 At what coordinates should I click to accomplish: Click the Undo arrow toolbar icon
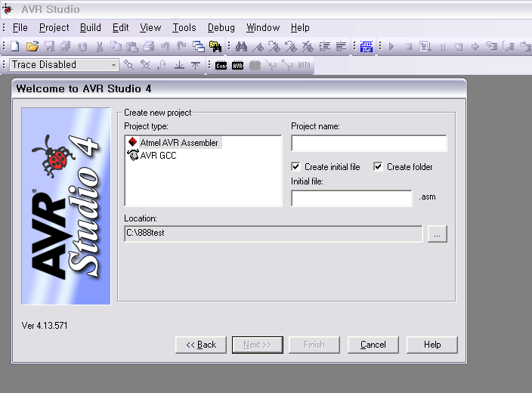point(165,46)
